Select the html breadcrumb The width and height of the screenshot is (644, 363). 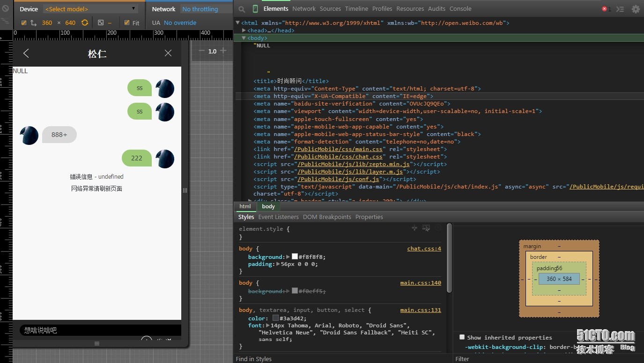[245, 206]
